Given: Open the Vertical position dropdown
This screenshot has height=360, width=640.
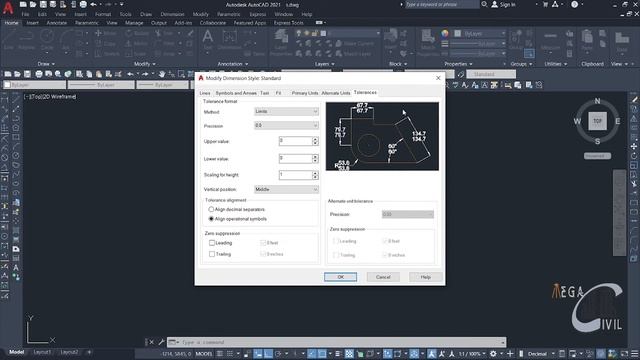Looking at the screenshot, I should click(286, 189).
